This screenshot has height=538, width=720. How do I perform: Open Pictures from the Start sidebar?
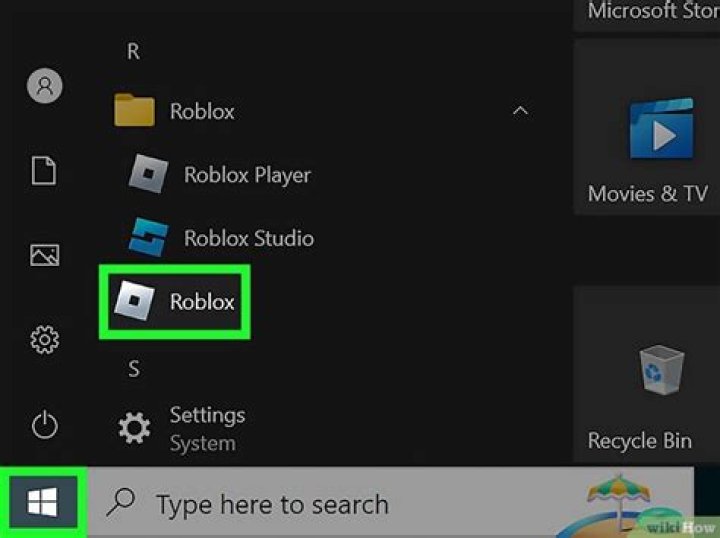point(45,255)
